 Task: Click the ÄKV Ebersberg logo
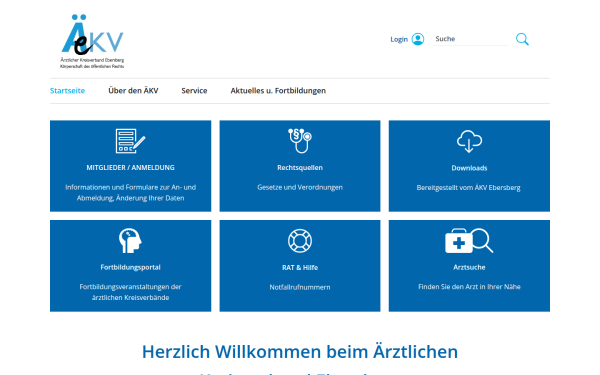point(92,41)
